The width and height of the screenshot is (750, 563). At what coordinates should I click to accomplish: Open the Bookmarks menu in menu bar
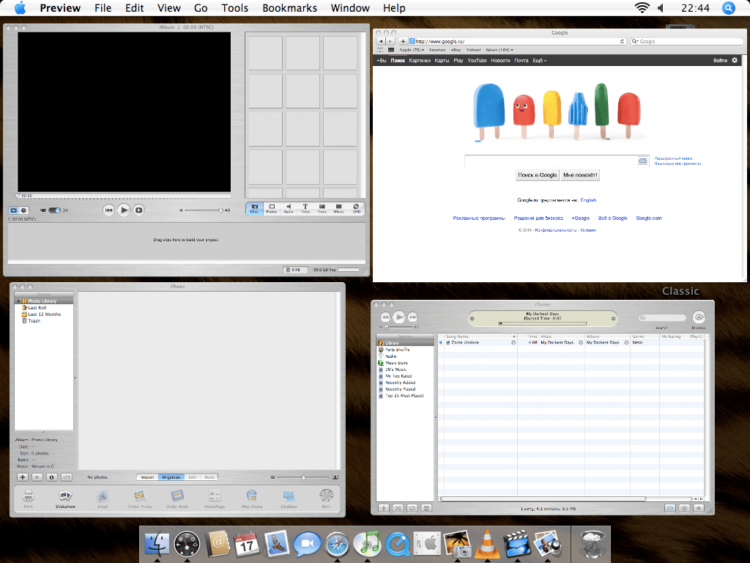(289, 8)
